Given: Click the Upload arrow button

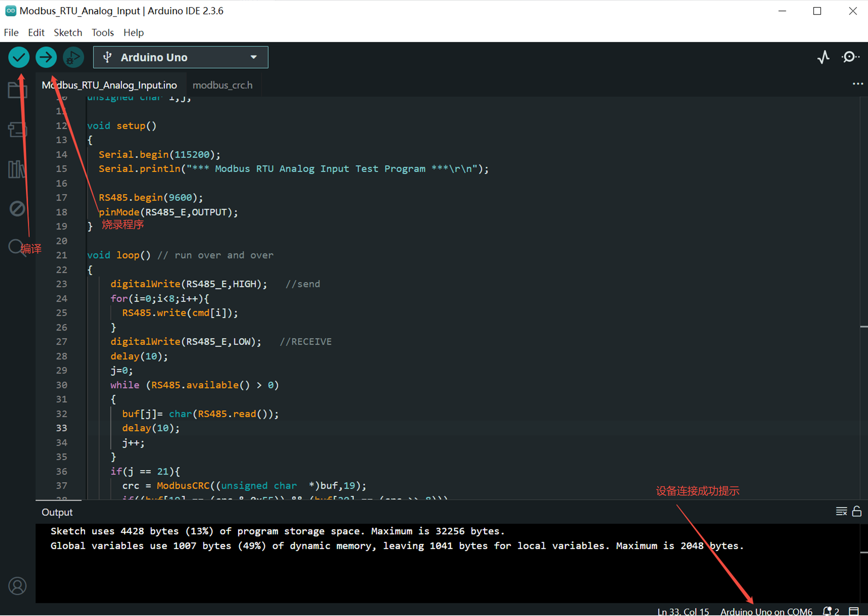Looking at the screenshot, I should (46, 57).
